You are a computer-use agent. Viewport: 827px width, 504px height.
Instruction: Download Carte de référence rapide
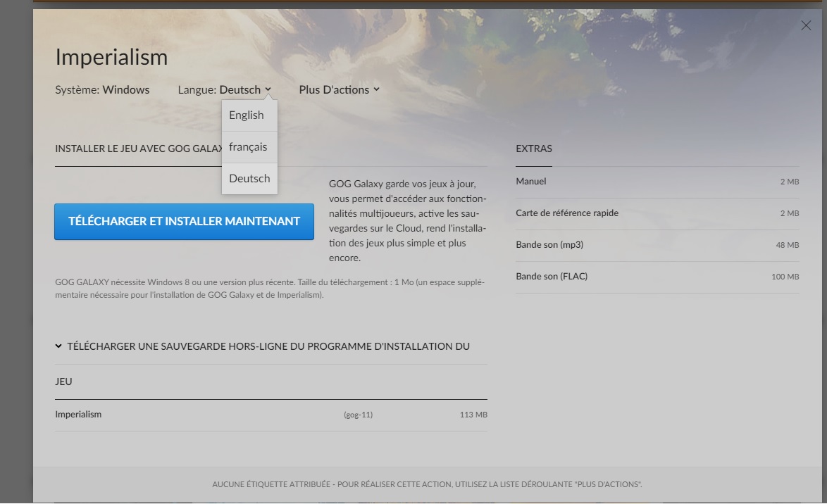coord(657,213)
